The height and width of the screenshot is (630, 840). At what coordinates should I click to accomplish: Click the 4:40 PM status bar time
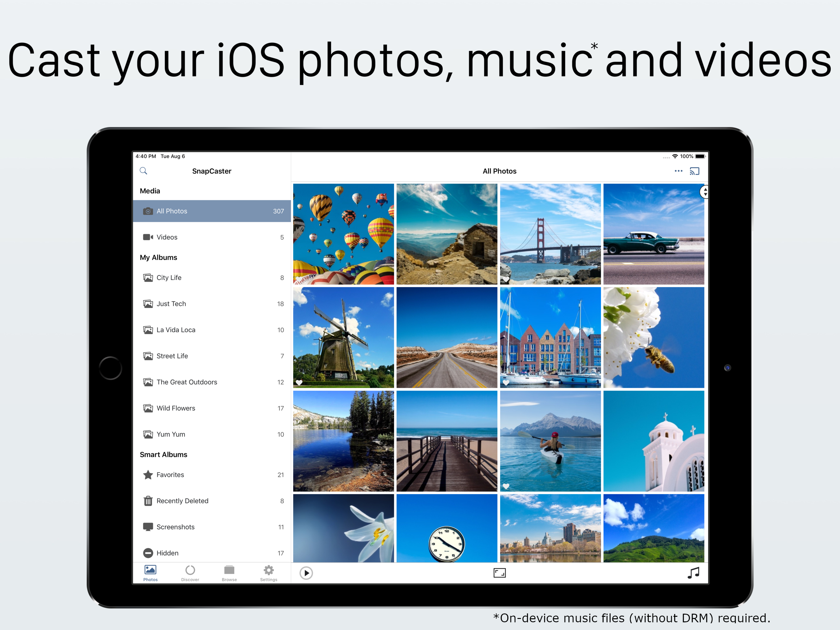click(146, 156)
